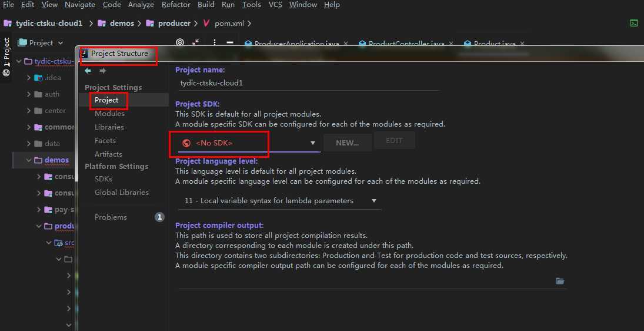Image resolution: width=644 pixels, height=331 pixels.
Task: Expand the auth folder
Action: pos(29,94)
